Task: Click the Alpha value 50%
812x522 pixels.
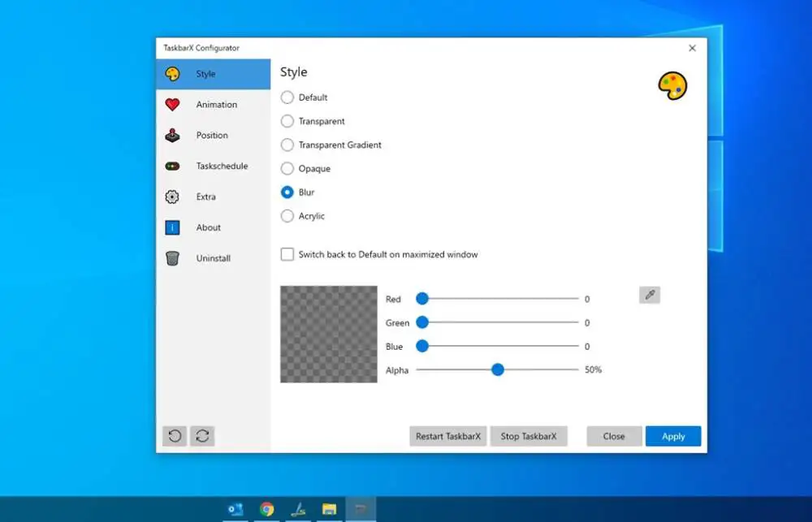Action: point(594,369)
